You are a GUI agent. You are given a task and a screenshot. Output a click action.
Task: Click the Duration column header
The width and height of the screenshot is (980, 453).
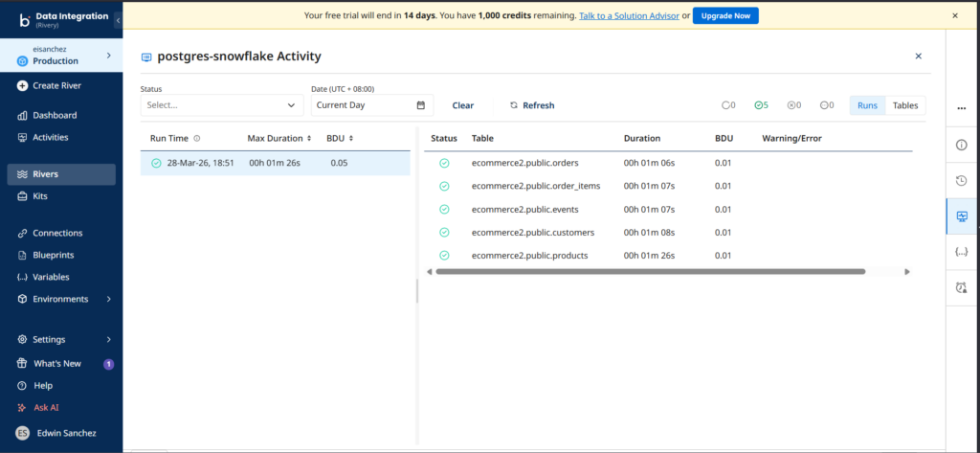coord(642,138)
